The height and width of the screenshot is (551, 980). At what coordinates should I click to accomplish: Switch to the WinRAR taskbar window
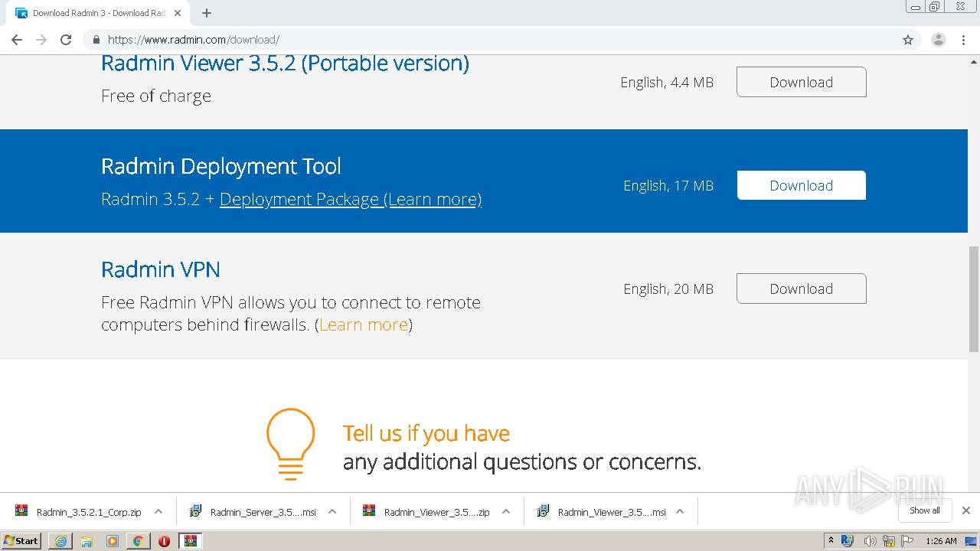[x=190, y=541]
